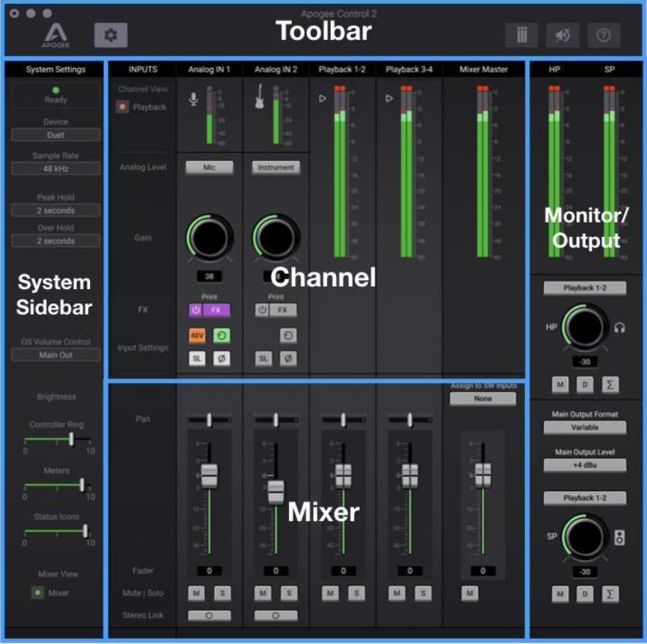647x644 pixels.
Task: Open the settings gear in the toolbar
Action: click(x=110, y=35)
